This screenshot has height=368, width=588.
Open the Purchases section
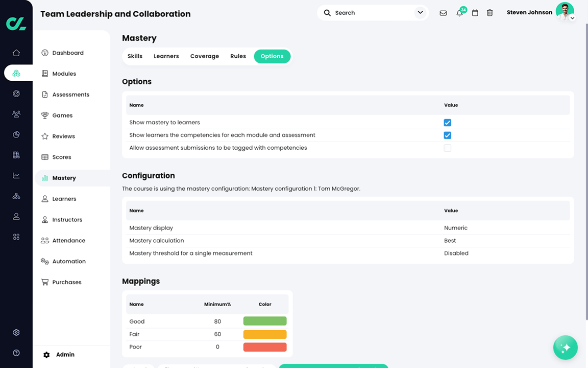tap(67, 282)
